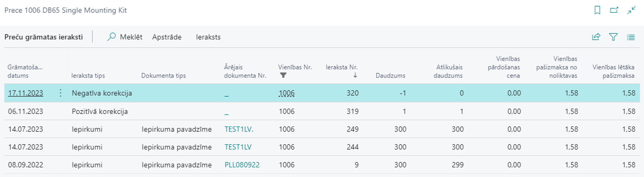Click the share icon in toolbar
This screenshot has width=644, height=177.
pyautogui.click(x=596, y=37)
